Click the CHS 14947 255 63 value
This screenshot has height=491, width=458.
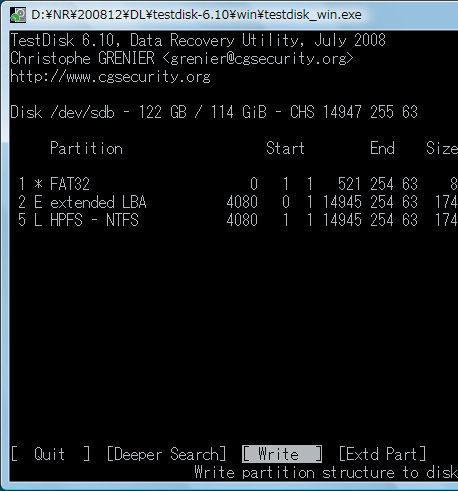tap(354, 112)
